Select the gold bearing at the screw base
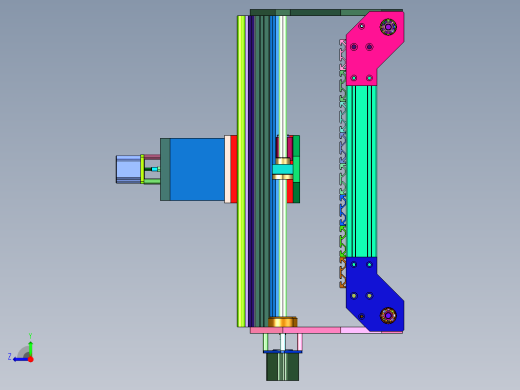The image size is (520, 390). point(283,322)
